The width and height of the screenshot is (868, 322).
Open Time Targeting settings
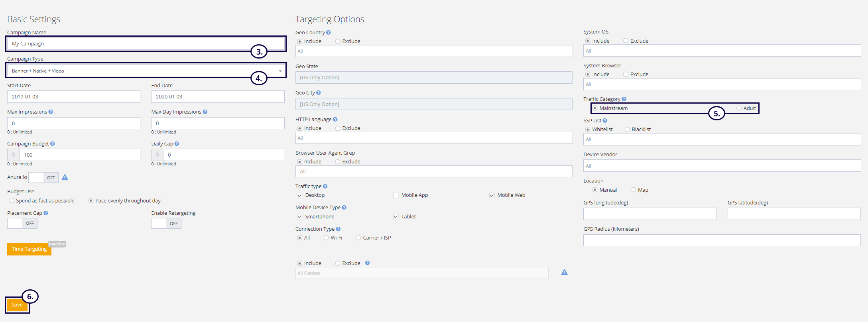pyautogui.click(x=29, y=249)
